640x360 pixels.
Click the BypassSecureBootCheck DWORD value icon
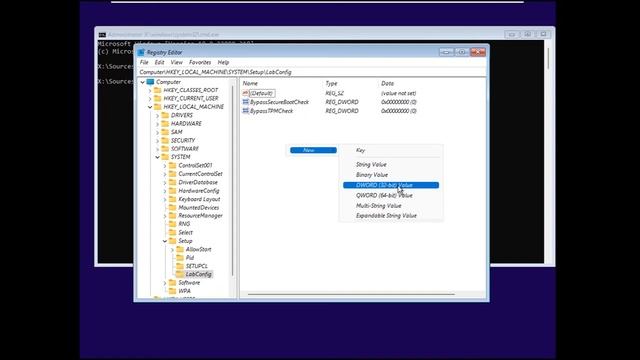245,102
